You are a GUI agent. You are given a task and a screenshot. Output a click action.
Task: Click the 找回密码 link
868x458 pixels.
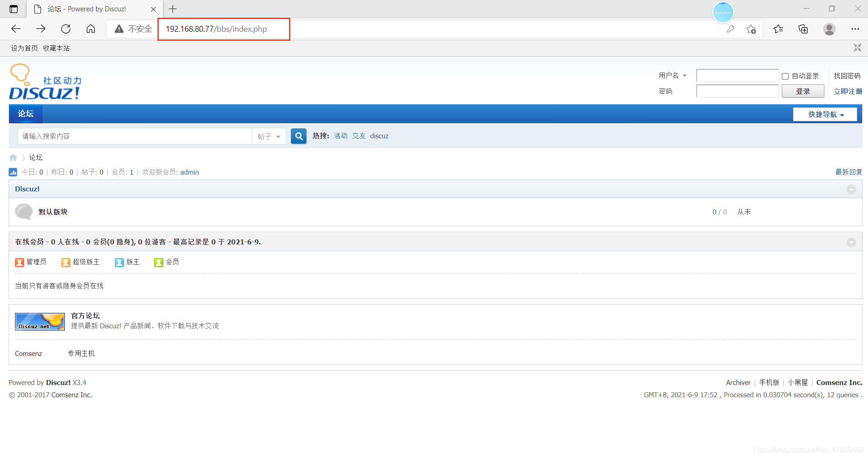(847, 76)
